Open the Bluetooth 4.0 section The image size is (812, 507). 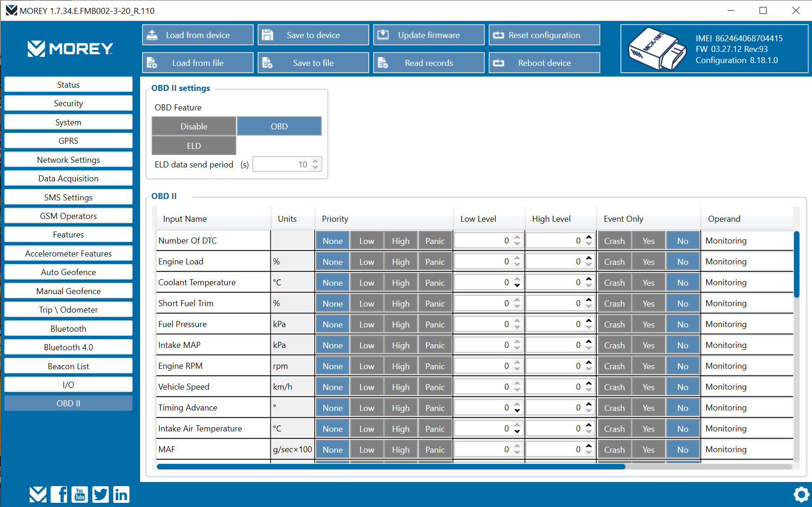click(x=68, y=347)
